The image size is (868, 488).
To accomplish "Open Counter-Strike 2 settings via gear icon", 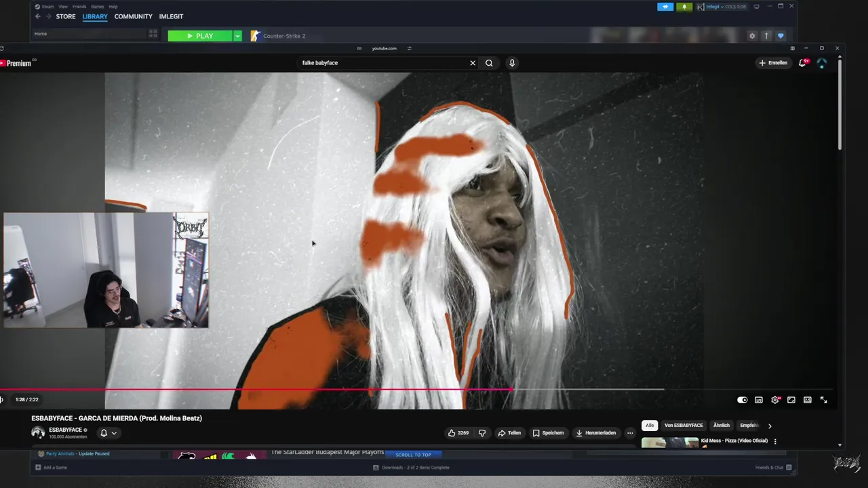I will [x=752, y=36].
